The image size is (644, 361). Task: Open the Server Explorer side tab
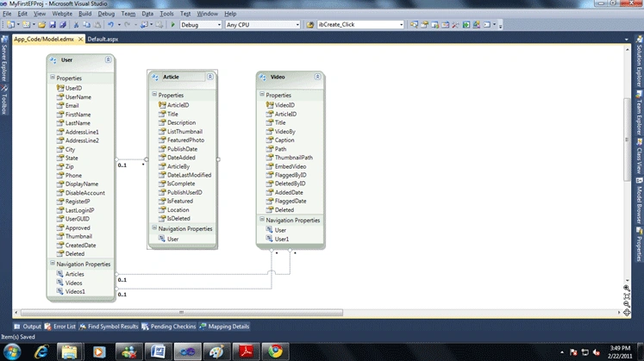pyautogui.click(x=4, y=59)
